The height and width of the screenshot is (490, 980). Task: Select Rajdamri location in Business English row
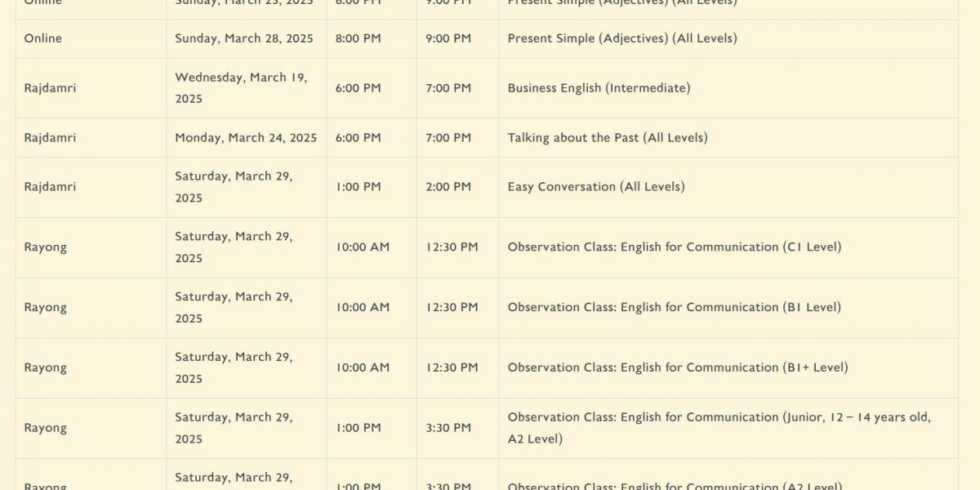50,88
